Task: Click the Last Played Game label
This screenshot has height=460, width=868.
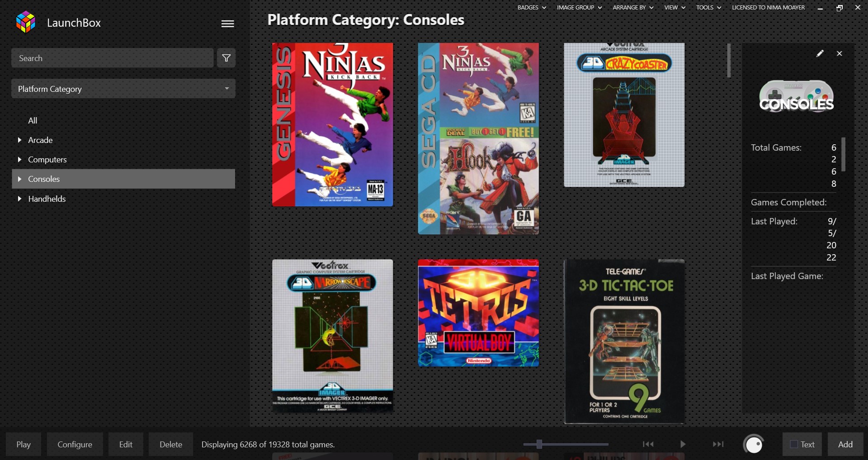Action: point(787,276)
